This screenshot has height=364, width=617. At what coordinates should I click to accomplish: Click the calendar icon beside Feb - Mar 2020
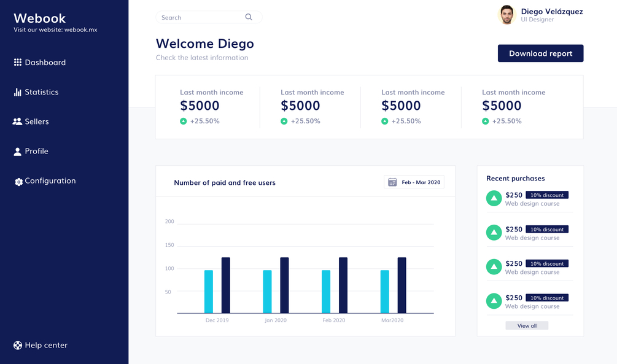pos(392,182)
